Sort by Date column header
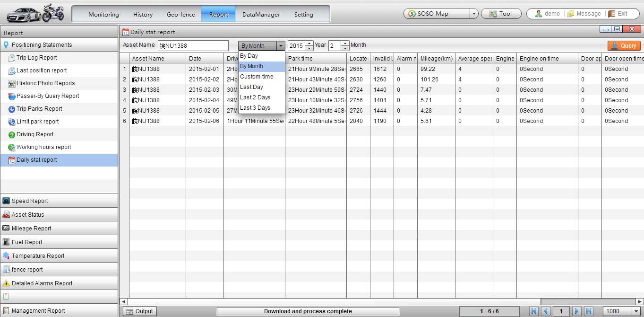The height and width of the screenshot is (317, 644). [x=205, y=58]
